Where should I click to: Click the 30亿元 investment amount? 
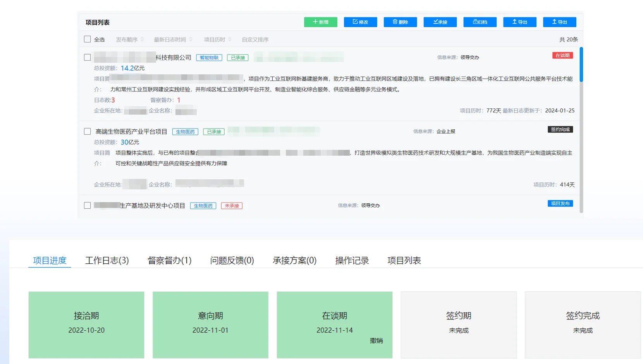point(130,142)
